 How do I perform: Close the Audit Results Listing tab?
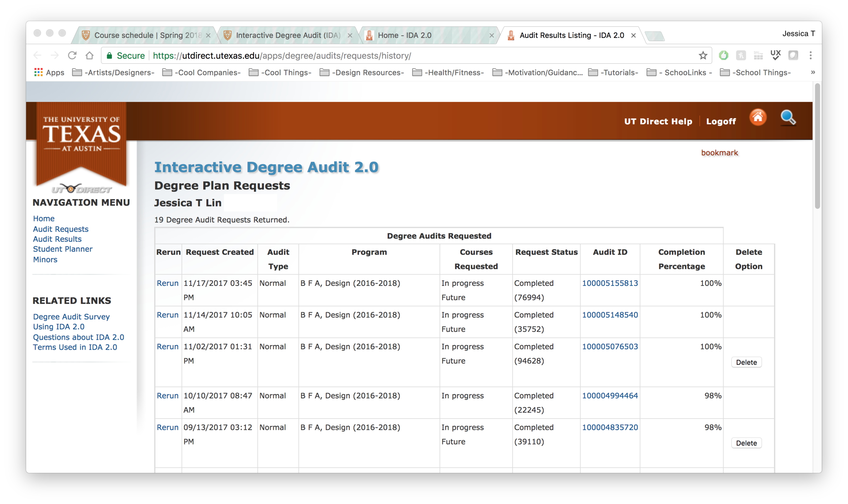point(633,35)
